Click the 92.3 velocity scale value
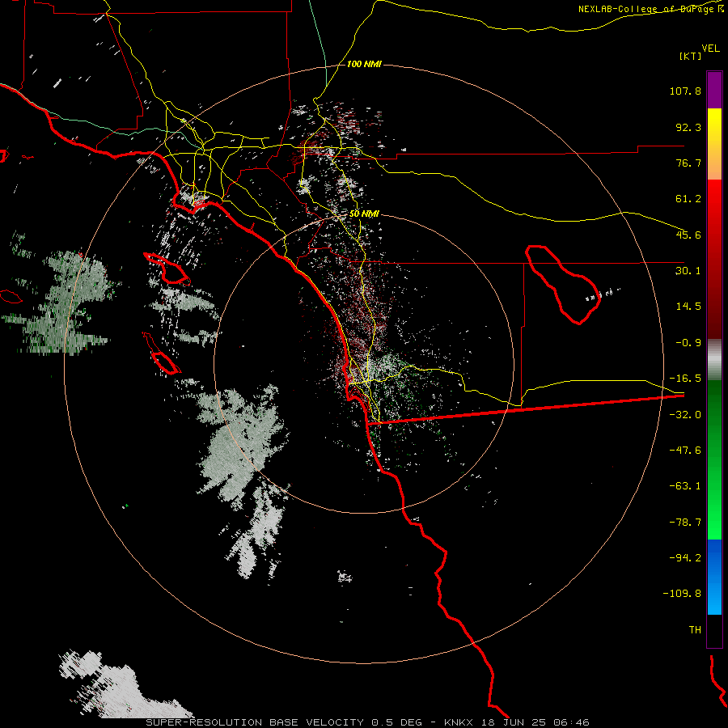The width and height of the screenshot is (728, 728). pos(688,127)
